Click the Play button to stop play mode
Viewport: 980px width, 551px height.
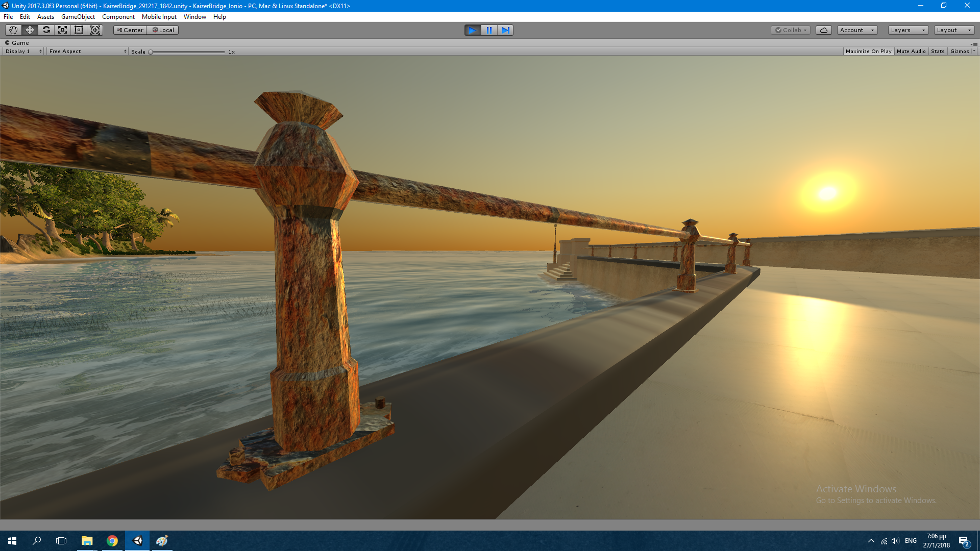473,30
